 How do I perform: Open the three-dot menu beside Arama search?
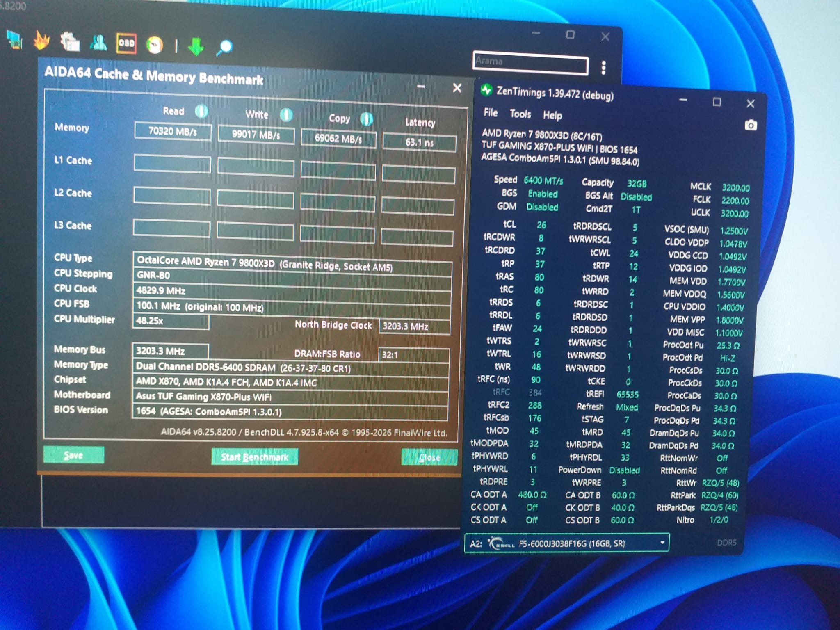click(603, 68)
